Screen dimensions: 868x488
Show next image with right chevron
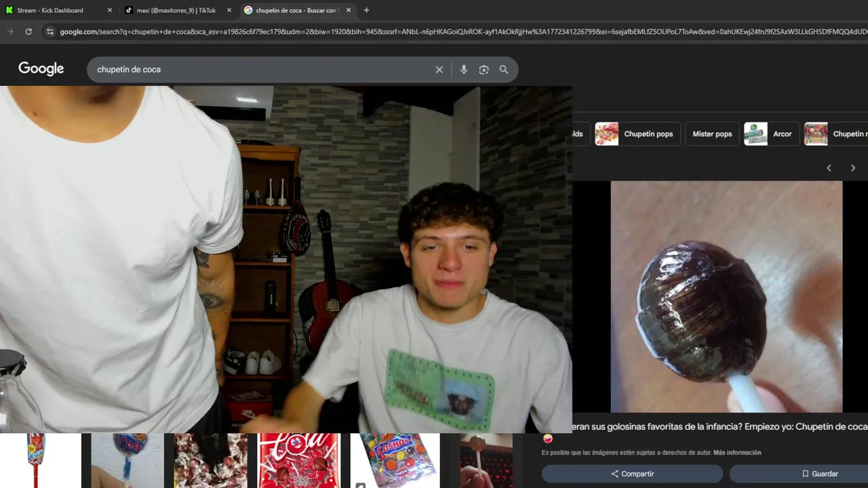[853, 168]
